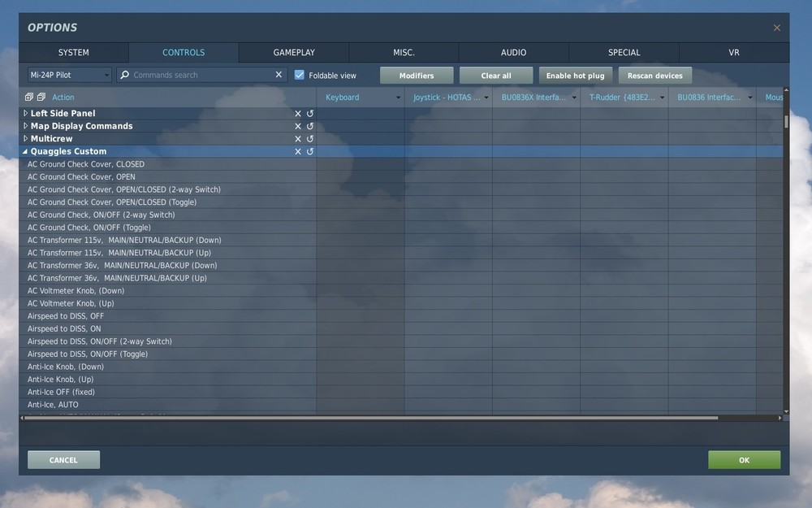Select 'Anti-Ice Knob, (Down)' row
Image resolution: width=812 pixels, height=508 pixels.
tap(168, 367)
